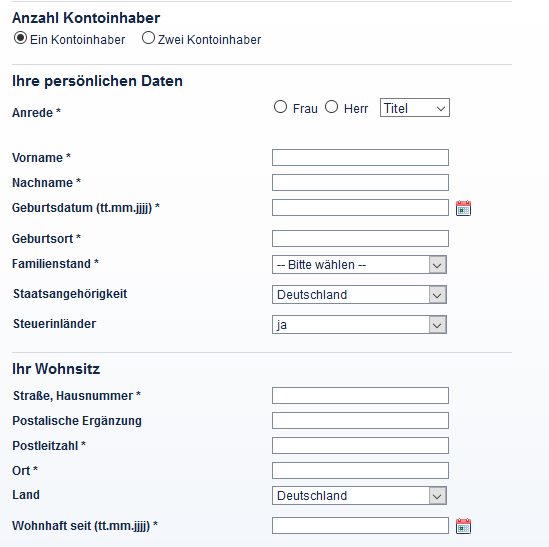
Task: Choose Herr as Anrede
Action: pos(331,107)
